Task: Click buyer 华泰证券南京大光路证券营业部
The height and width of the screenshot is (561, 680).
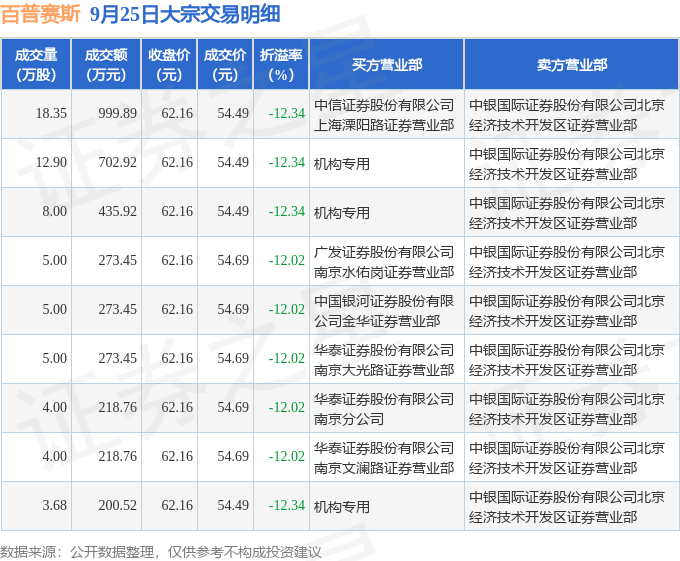Action: (384, 360)
